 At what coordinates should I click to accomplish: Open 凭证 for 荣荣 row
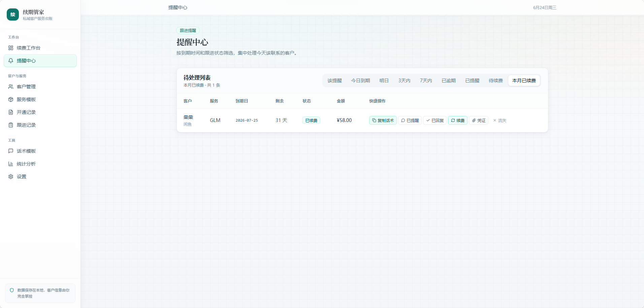[x=479, y=120]
